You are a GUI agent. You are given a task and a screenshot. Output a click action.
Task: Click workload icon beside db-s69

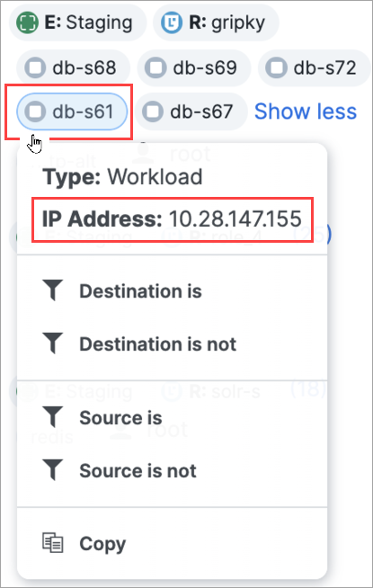tap(156, 67)
